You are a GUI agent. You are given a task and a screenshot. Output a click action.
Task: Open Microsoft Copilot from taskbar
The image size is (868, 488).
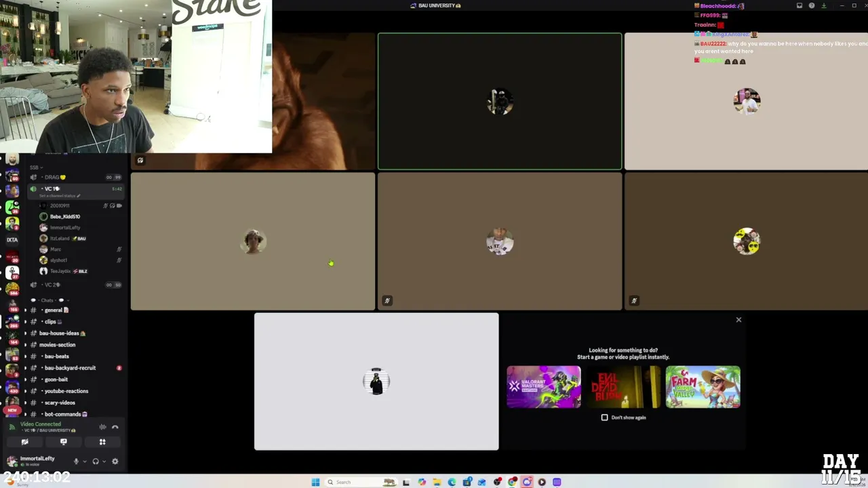[x=422, y=482]
